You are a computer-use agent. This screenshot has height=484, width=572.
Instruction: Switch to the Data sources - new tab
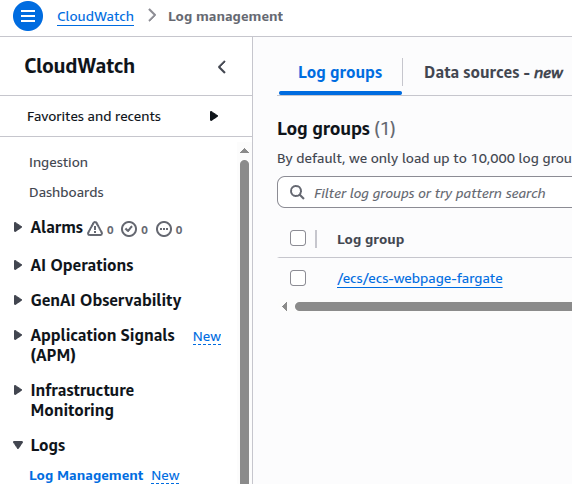494,73
